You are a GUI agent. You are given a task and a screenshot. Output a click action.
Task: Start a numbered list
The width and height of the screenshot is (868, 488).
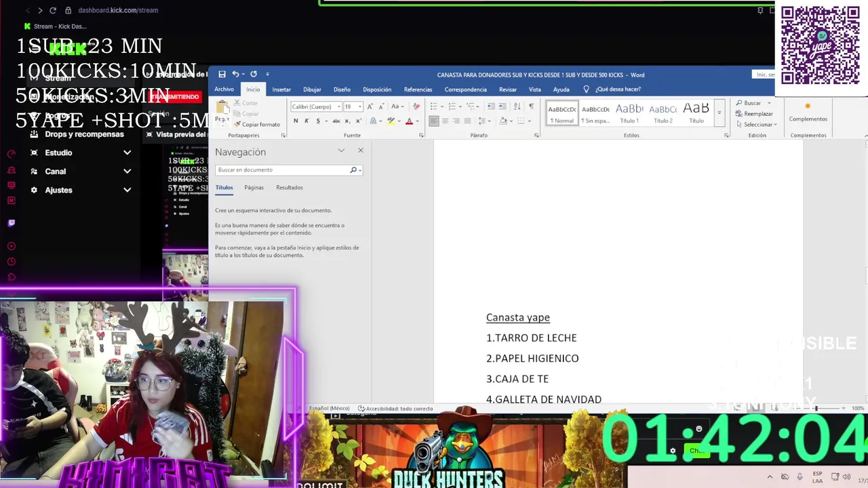pos(452,106)
